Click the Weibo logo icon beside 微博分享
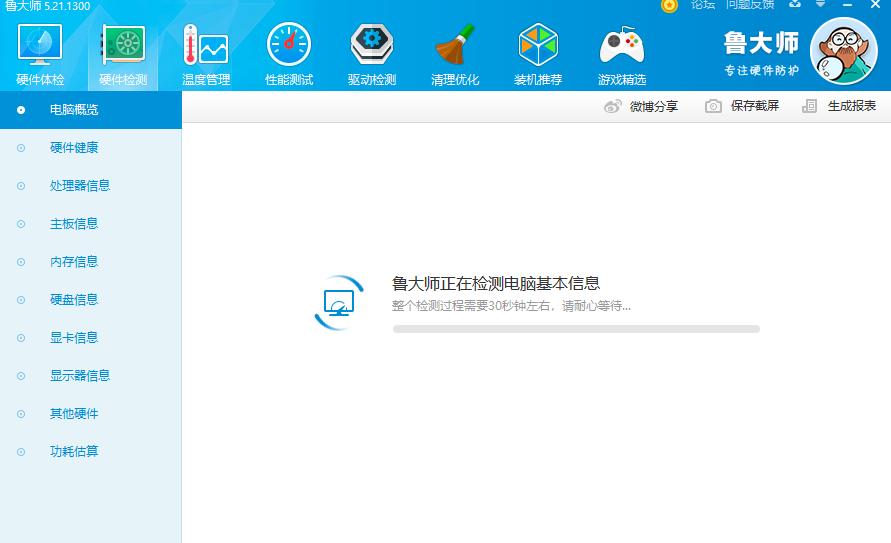The image size is (891, 543). point(613,106)
